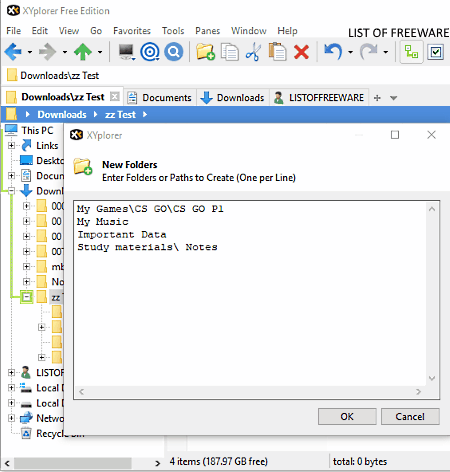Toggle the tree view icon in toolbar
The width and height of the screenshot is (450, 472).
pyautogui.click(x=411, y=52)
